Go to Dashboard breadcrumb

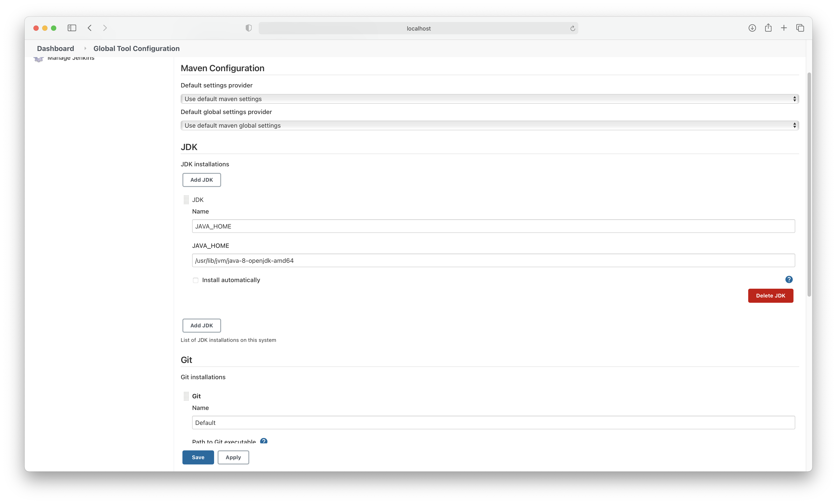55,49
